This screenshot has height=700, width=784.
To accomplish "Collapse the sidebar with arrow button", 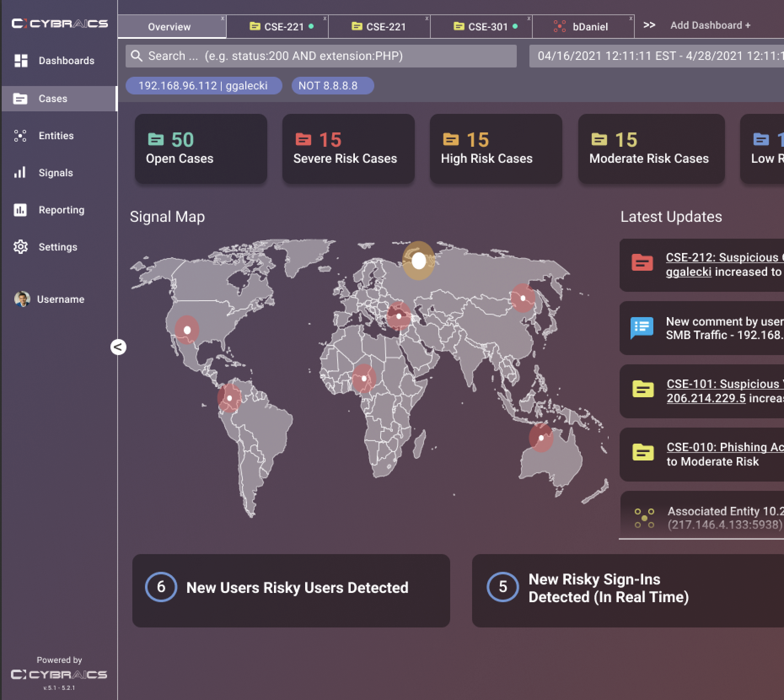I will (x=118, y=347).
